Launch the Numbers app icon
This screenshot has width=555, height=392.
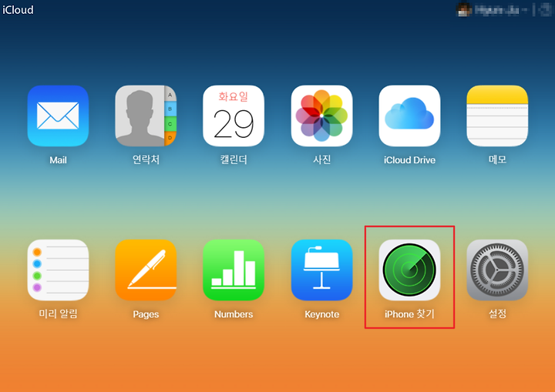[234, 270]
